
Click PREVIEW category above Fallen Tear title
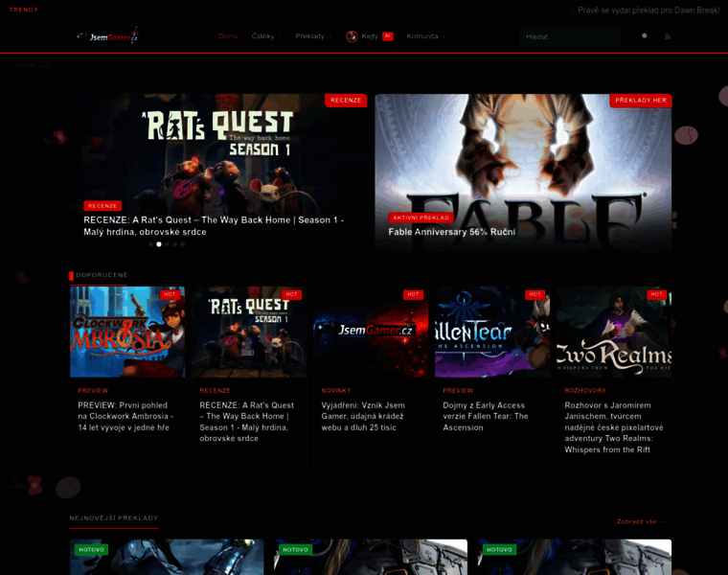(x=458, y=391)
